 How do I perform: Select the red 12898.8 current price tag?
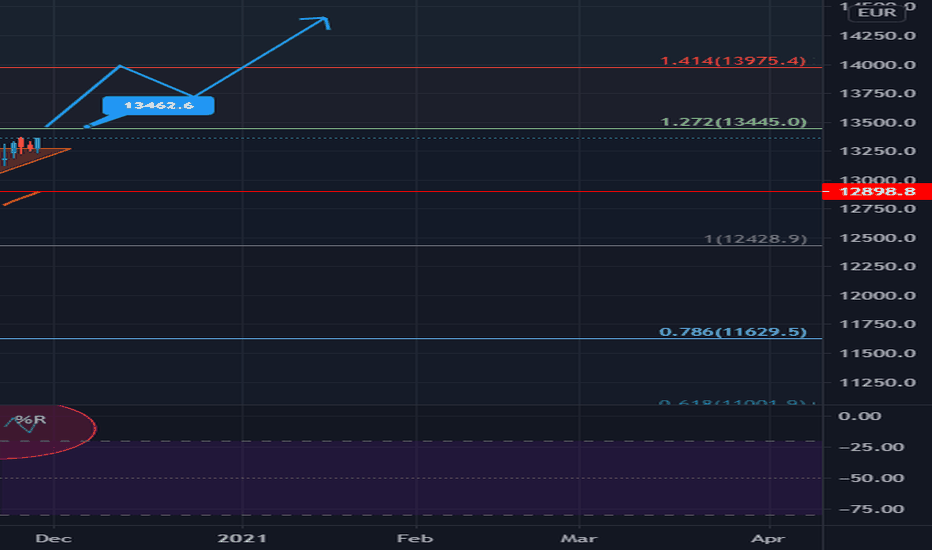coord(877,191)
